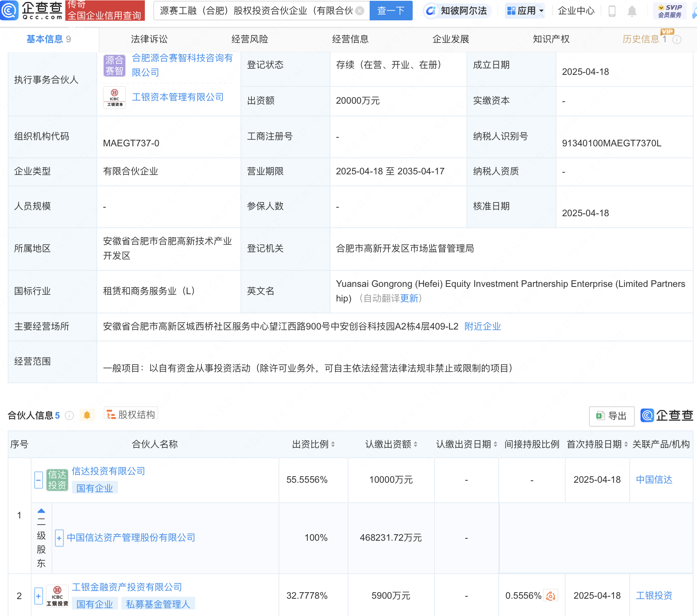697x616 pixels.
Task: Open 企业中心 in the header
Action: click(576, 11)
